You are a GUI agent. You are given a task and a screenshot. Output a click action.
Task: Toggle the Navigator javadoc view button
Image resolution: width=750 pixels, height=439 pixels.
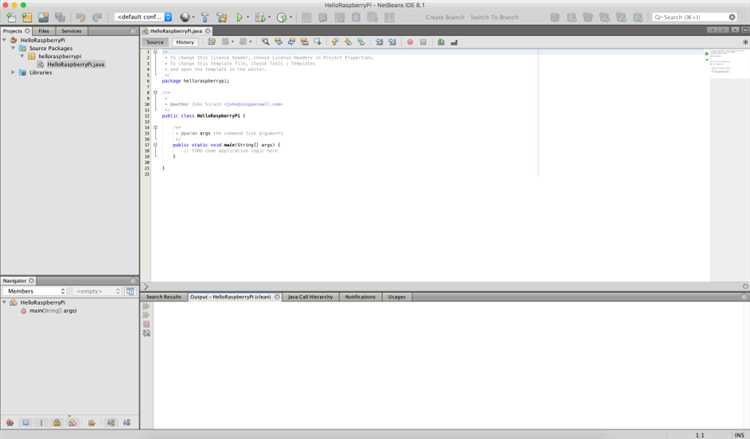point(130,291)
